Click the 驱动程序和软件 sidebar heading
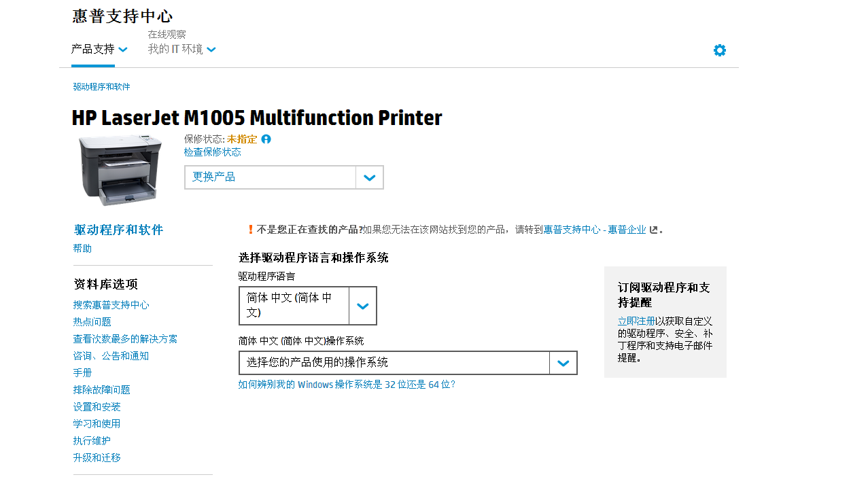This screenshot has height=477, width=868. point(119,230)
